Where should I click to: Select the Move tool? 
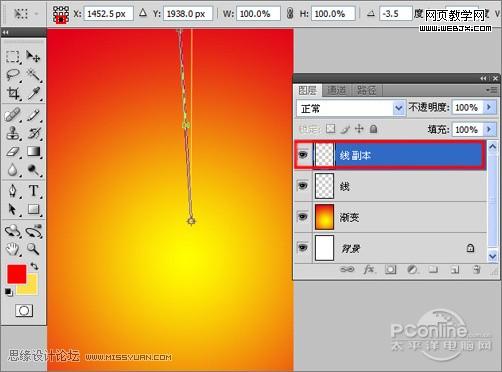33,56
